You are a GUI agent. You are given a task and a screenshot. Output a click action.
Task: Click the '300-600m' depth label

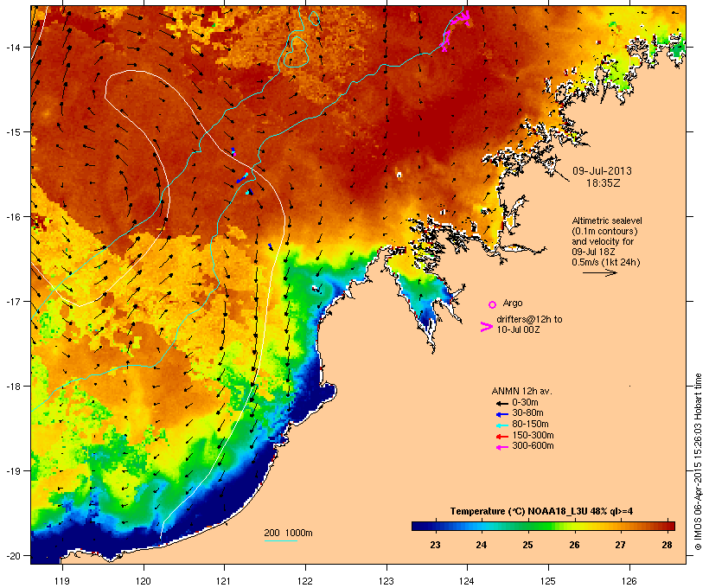pyautogui.click(x=533, y=446)
